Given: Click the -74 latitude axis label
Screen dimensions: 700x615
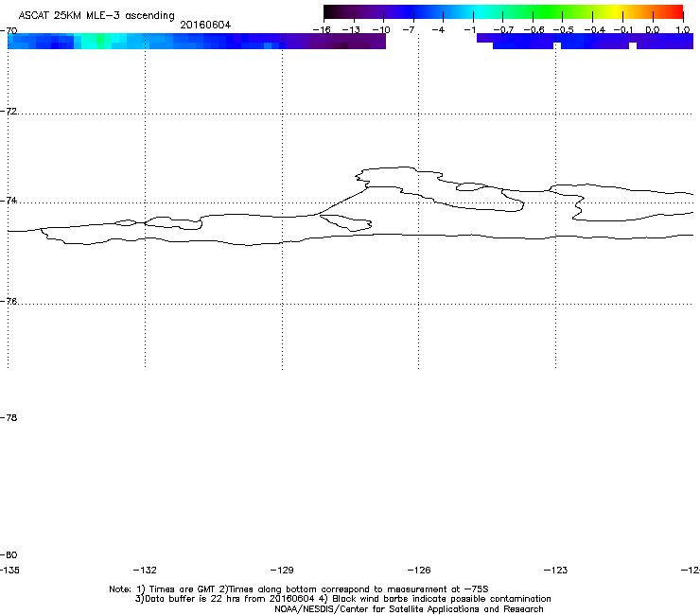Looking at the screenshot, I should pos(9,201).
